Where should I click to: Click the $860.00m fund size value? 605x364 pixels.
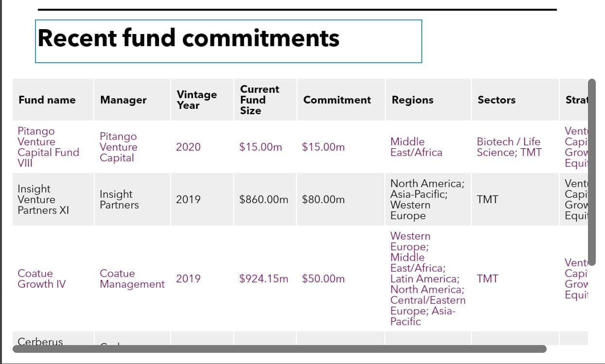tap(263, 199)
